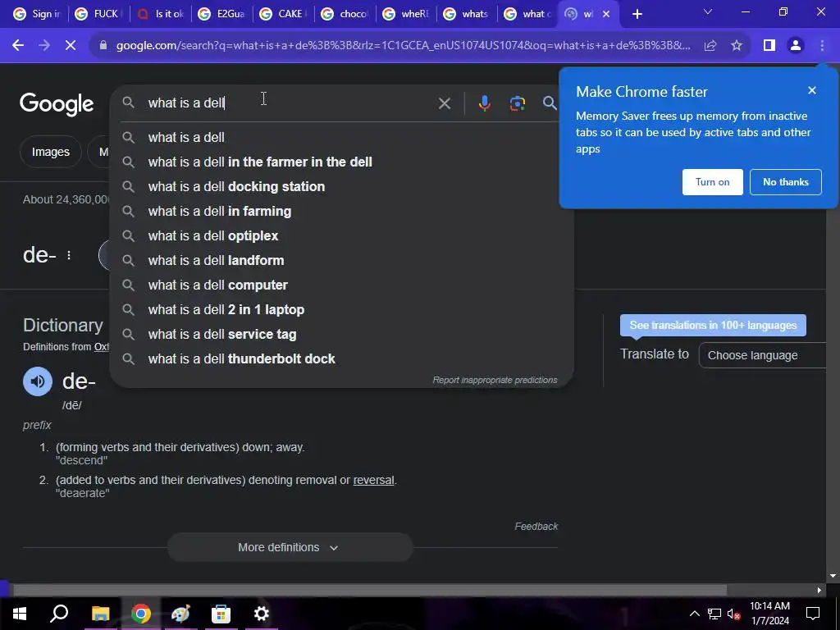Click Chrome icon in taskbar
The width and height of the screenshot is (840, 630).
[141, 614]
